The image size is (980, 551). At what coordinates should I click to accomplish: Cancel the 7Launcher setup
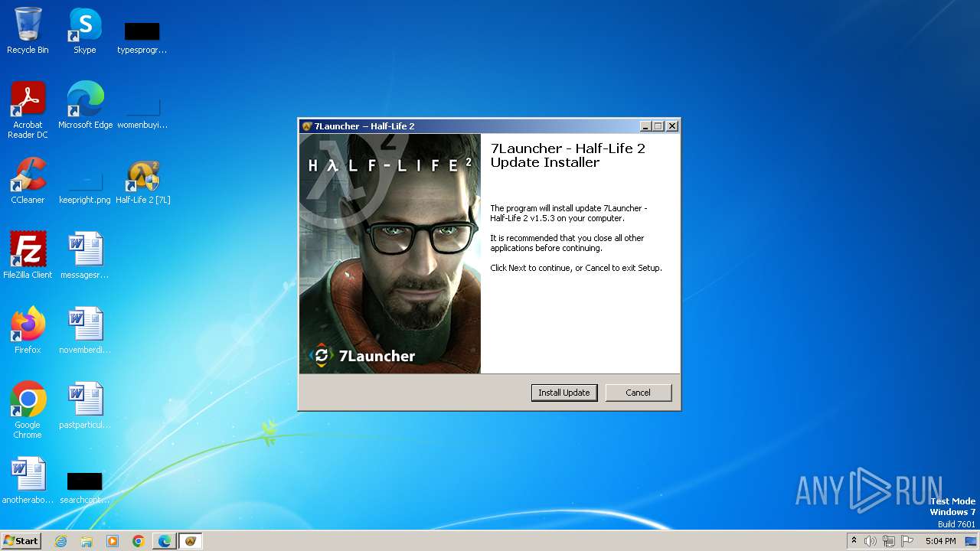pyautogui.click(x=638, y=393)
